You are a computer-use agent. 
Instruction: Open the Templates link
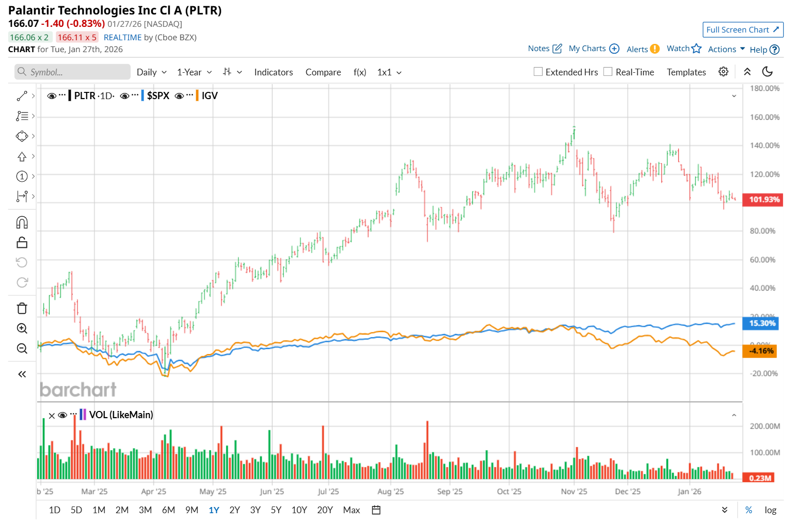[686, 72]
